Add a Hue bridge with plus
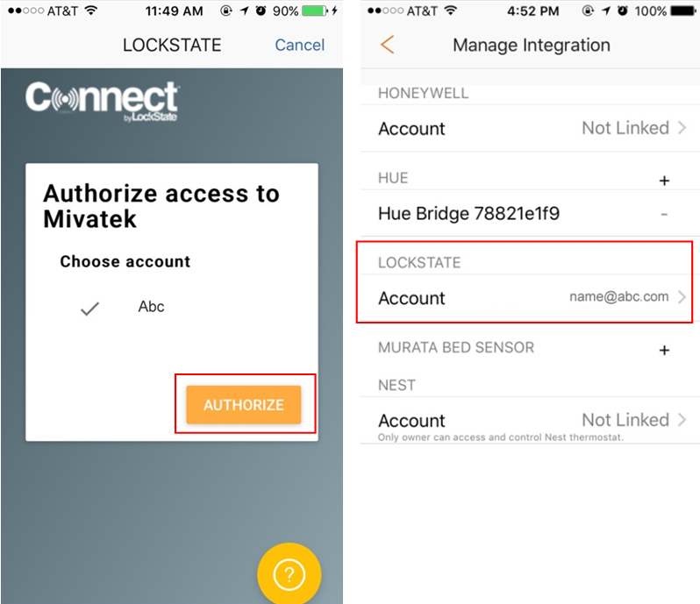This screenshot has width=700, height=604. 664,181
